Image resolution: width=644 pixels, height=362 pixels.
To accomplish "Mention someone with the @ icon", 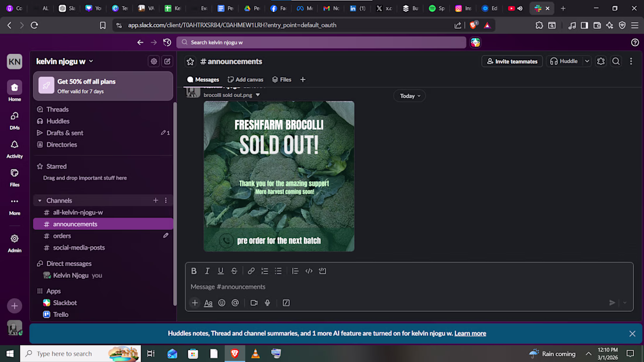I will pyautogui.click(x=235, y=303).
